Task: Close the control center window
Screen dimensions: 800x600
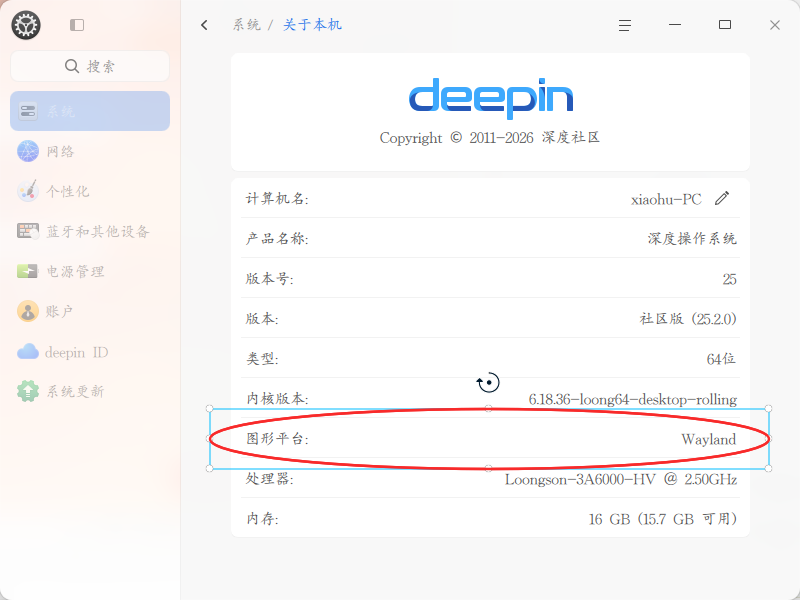Action: pos(775,25)
